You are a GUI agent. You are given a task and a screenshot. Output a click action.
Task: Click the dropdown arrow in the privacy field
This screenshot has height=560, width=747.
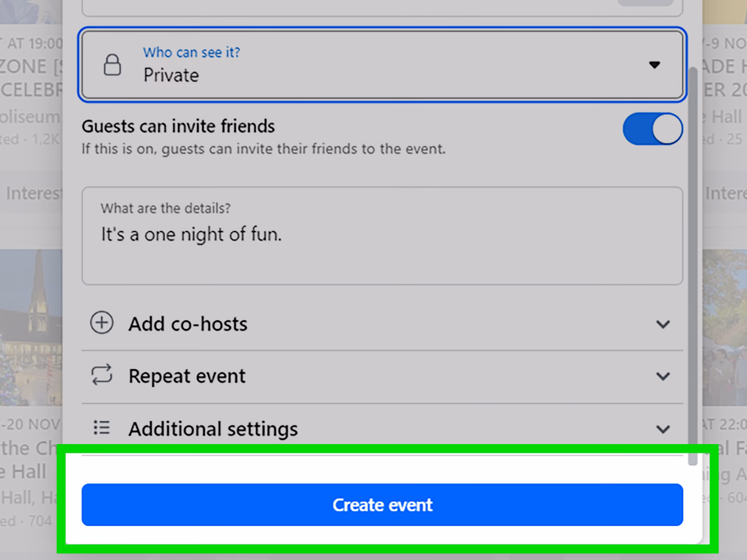pyautogui.click(x=654, y=65)
